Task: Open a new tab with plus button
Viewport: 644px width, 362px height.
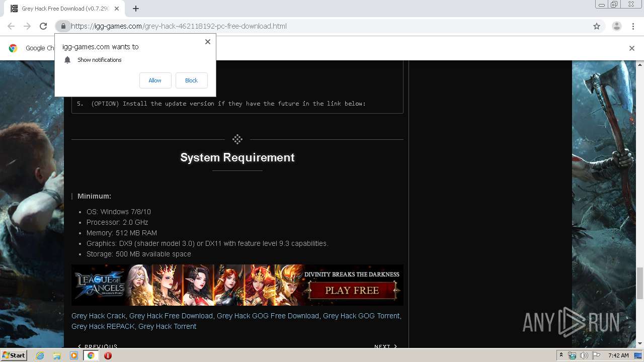Action: pyautogui.click(x=136, y=9)
